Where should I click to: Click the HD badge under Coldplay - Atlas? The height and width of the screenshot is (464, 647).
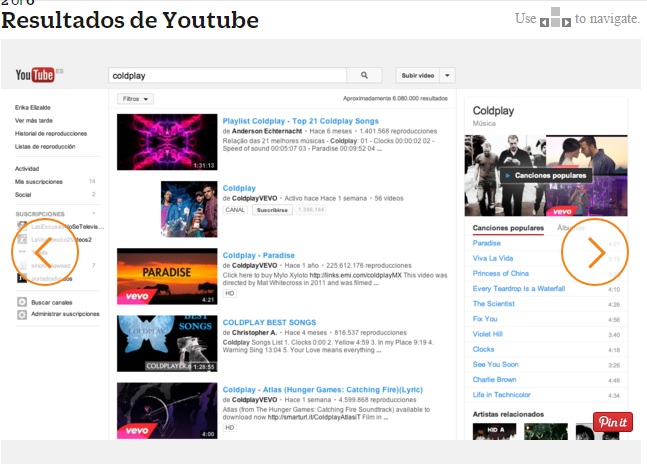pyautogui.click(x=230, y=428)
